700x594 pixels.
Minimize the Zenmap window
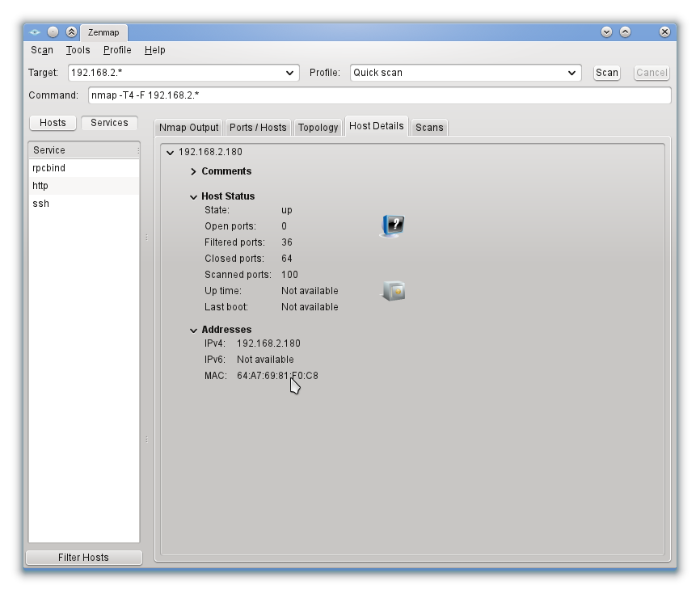pyautogui.click(x=606, y=32)
